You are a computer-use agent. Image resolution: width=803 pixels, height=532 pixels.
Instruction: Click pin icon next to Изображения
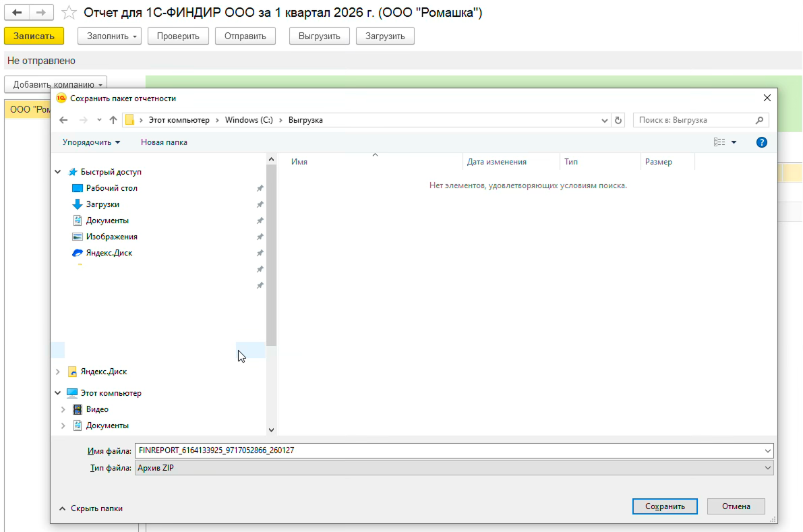tap(260, 237)
